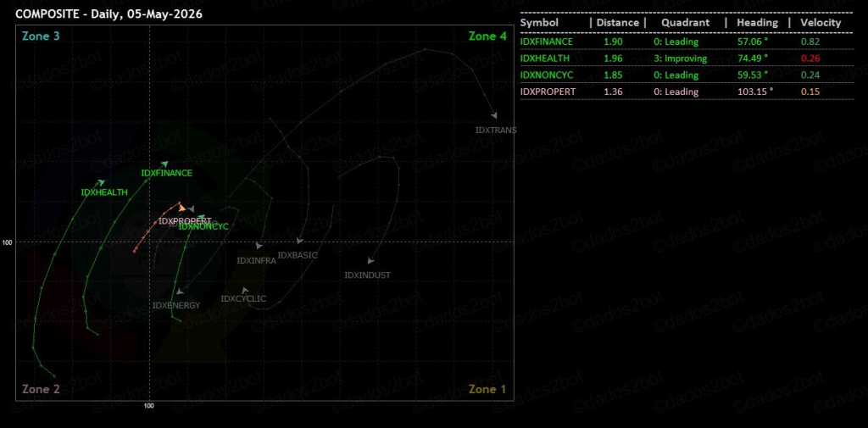Click the Zone 4 corner label
Viewport: 868px width, 428px height.
(x=487, y=36)
